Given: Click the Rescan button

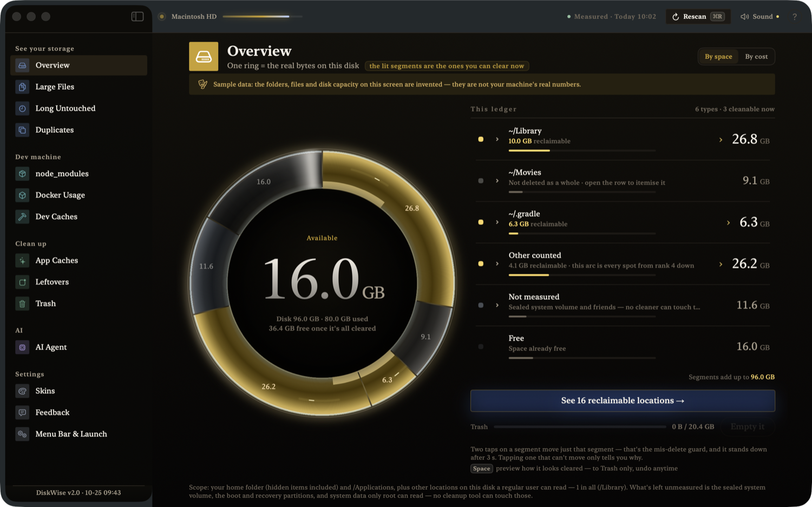Looking at the screenshot, I should click(x=698, y=17).
